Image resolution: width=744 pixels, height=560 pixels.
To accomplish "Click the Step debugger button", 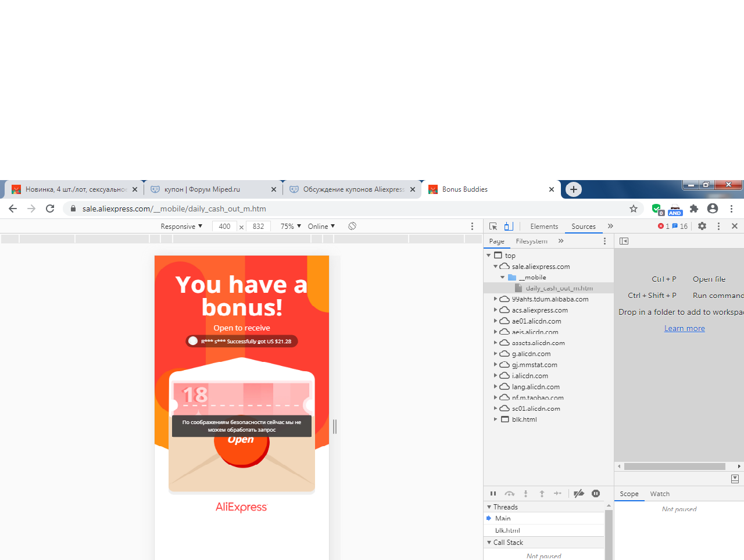I will click(x=558, y=494).
